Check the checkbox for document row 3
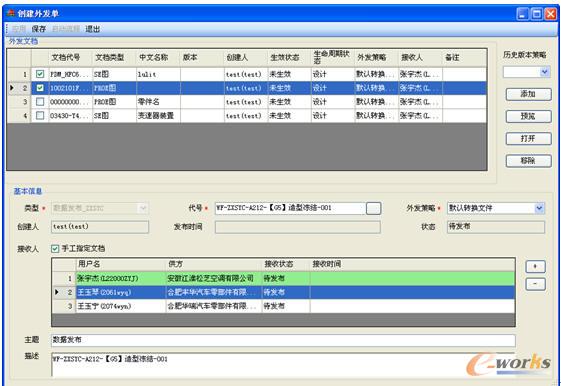 40,102
